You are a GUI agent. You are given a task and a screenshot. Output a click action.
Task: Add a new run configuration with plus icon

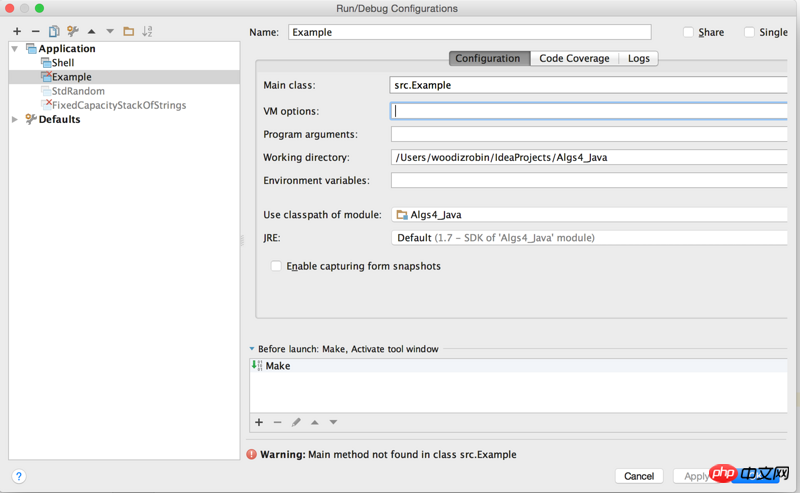[17, 31]
